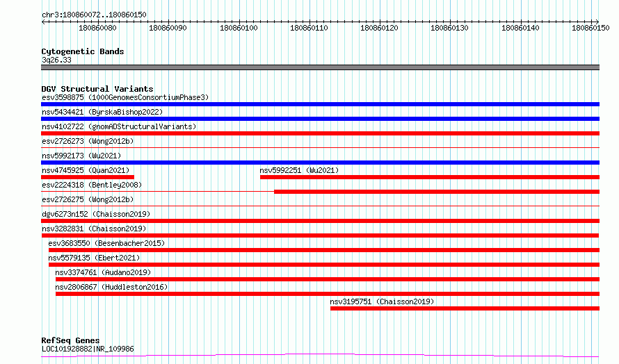Viewport: 619px width, 364px height.
Task: Click the esv3683550 Besenbacher2015 label
Action: pos(106,243)
